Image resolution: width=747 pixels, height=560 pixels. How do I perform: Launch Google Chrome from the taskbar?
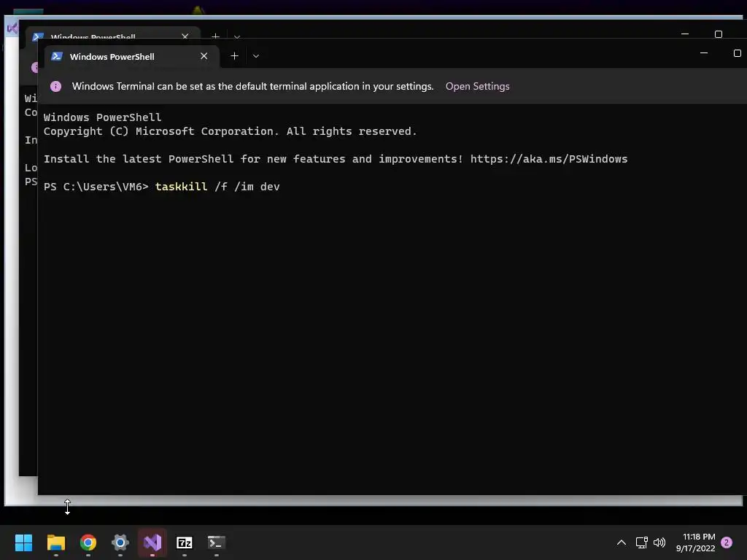[x=88, y=542]
